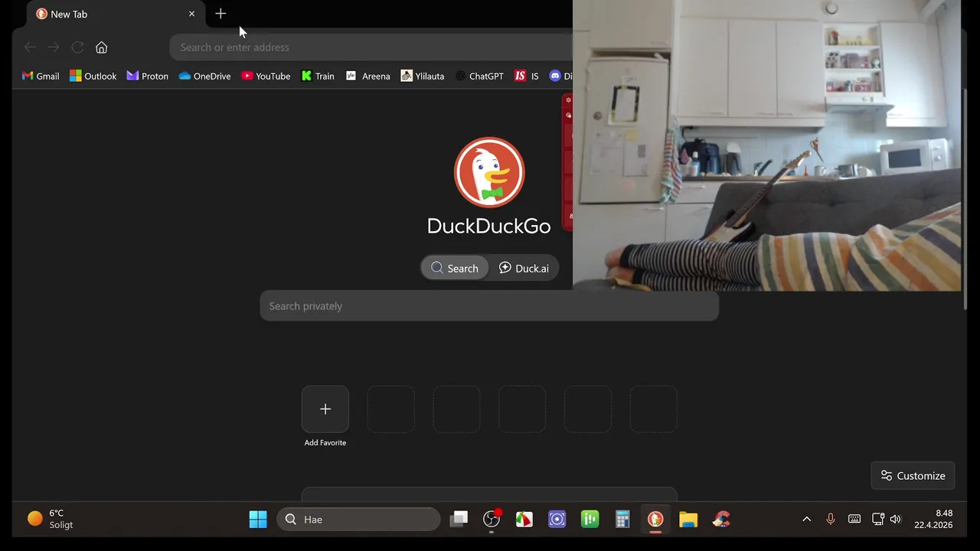Switch to the Duck.ai mode

point(524,268)
